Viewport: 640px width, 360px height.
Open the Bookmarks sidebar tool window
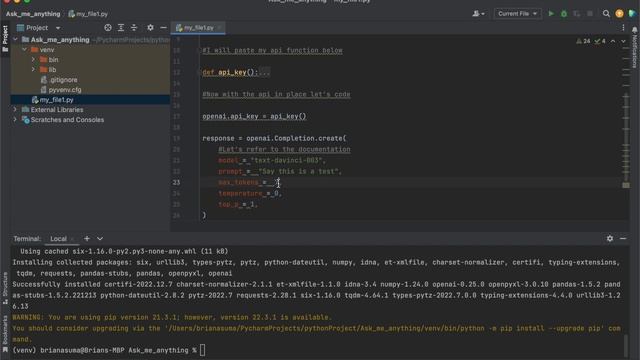pos(5,334)
